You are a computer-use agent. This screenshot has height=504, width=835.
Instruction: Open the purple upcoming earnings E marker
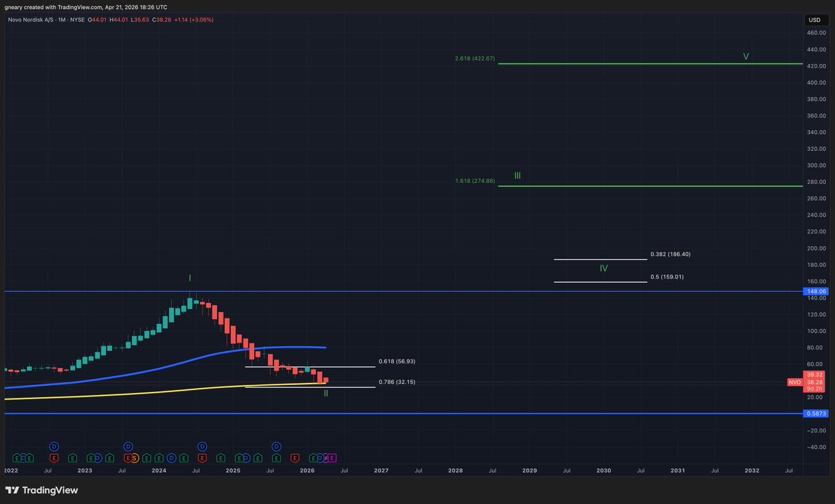(332, 458)
